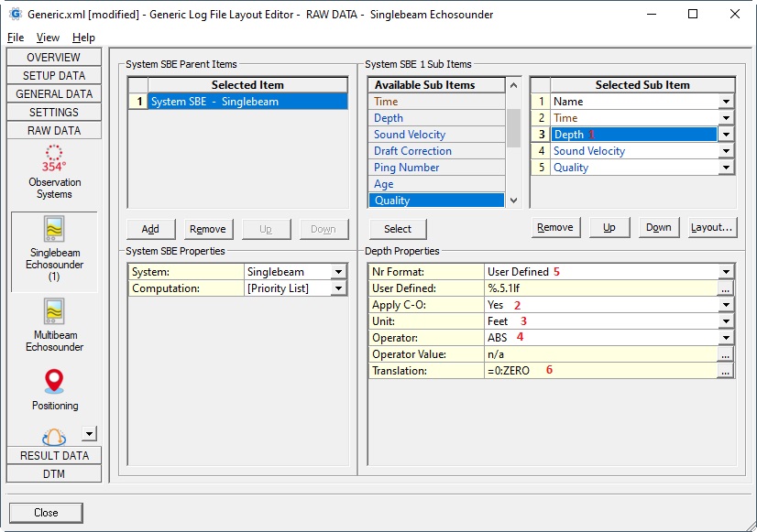Open the Operator dropdown showing ABS
Viewport: 757px width, 532px height.
tap(726, 338)
